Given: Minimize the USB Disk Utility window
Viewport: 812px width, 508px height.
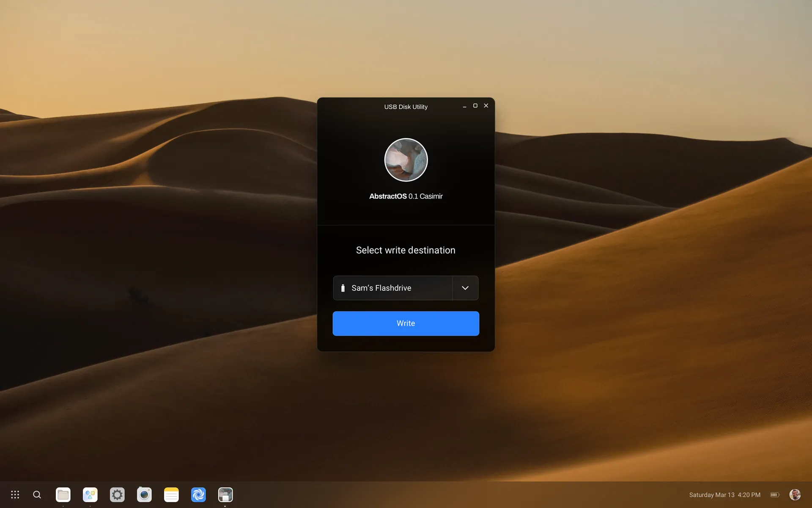Looking at the screenshot, I should click(x=464, y=106).
